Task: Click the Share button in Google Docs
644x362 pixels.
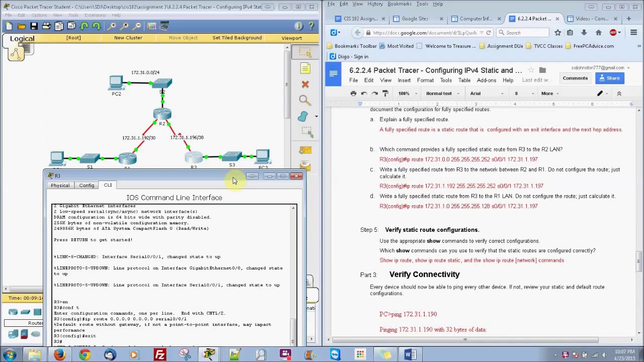Action: [x=609, y=78]
